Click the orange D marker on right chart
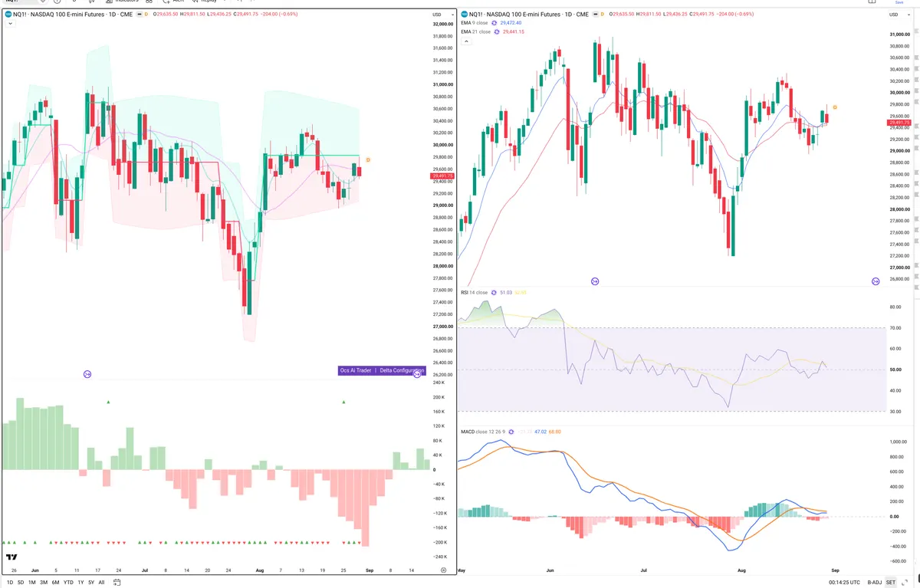Image resolution: width=920 pixels, height=588 pixels. [x=834, y=107]
